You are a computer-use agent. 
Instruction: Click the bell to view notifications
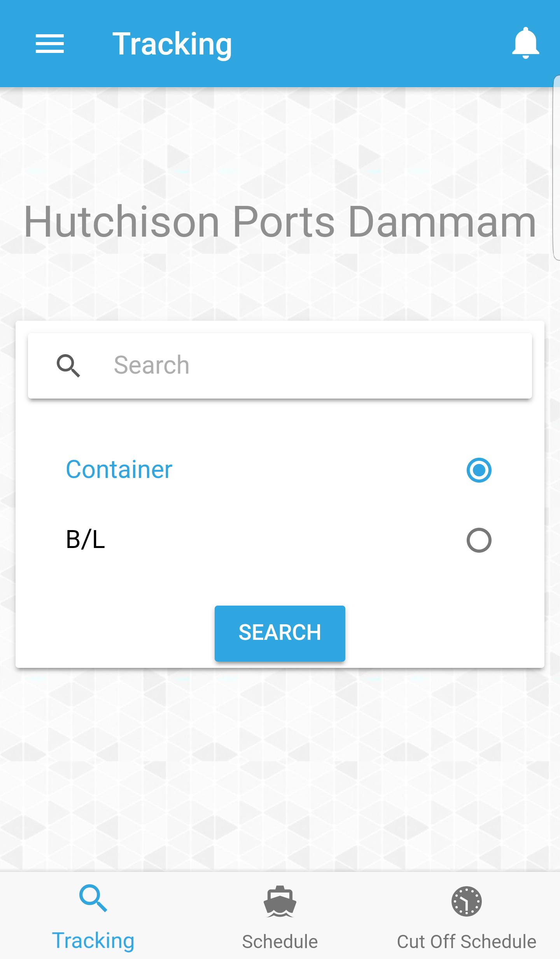coord(524,43)
